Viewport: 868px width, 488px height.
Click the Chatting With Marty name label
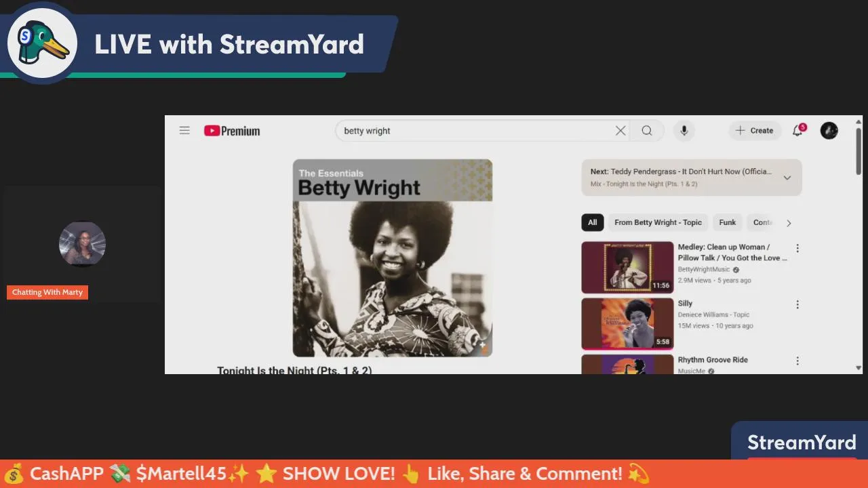[47, 292]
